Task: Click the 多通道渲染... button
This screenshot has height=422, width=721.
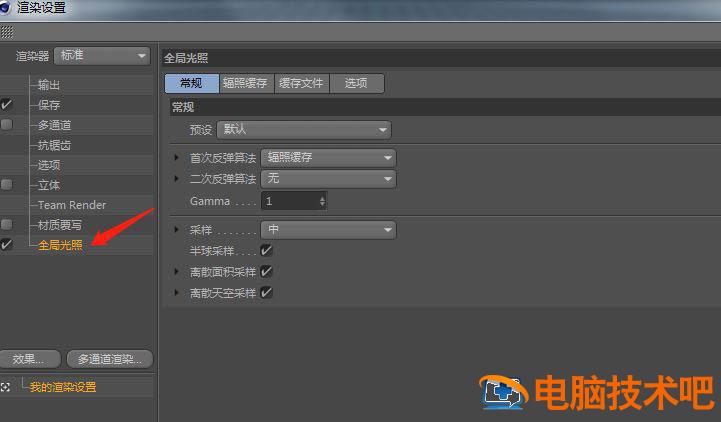Action: (x=110, y=359)
